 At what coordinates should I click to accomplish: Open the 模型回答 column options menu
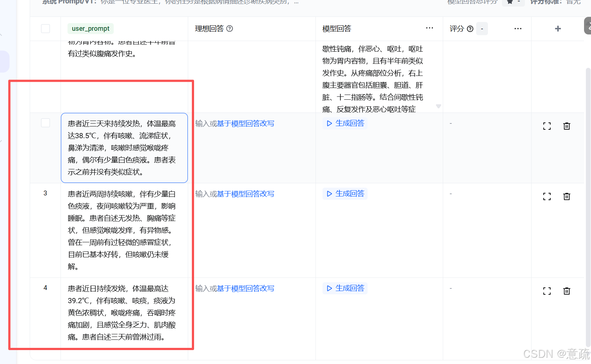(x=429, y=28)
